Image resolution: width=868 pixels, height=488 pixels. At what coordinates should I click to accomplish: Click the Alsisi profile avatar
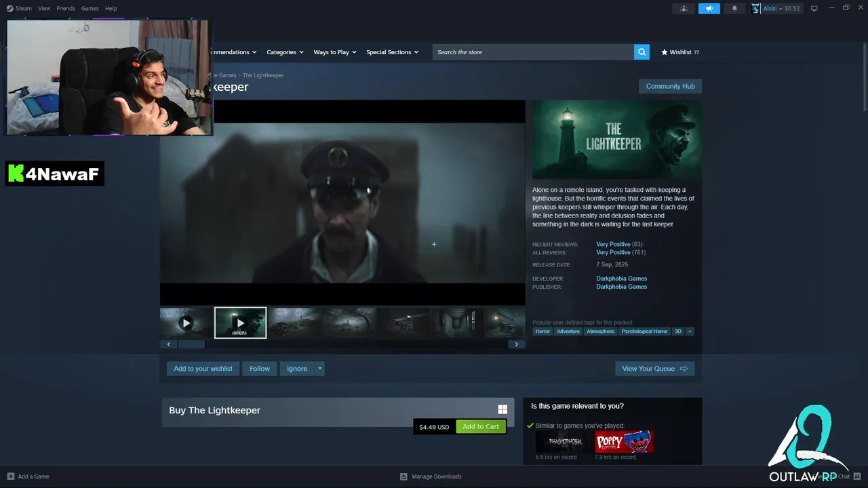click(x=755, y=8)
